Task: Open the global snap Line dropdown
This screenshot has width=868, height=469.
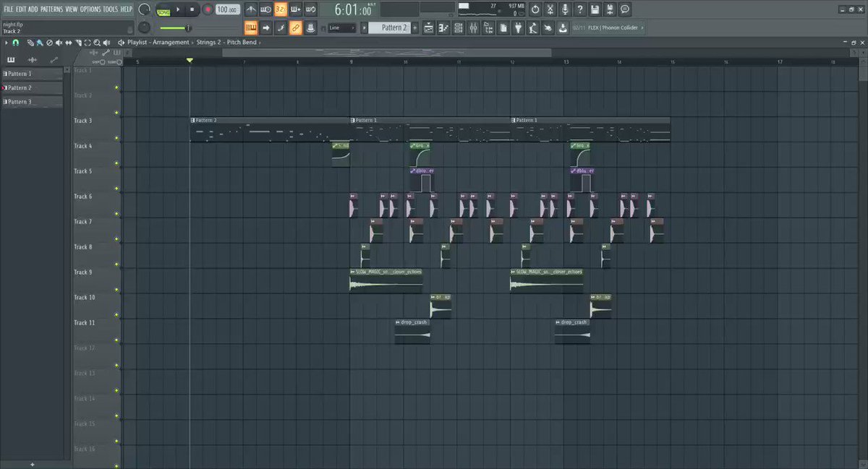Action: [341, 27]
